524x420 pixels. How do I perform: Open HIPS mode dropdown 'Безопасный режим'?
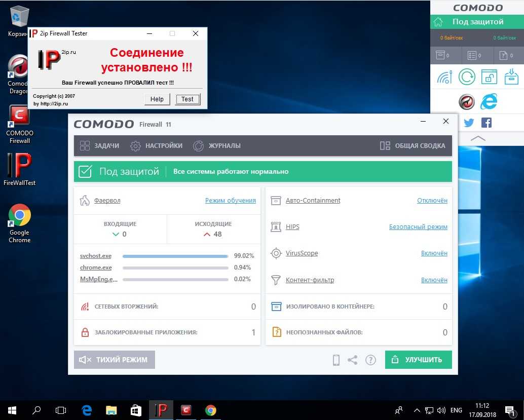(418, 227)
